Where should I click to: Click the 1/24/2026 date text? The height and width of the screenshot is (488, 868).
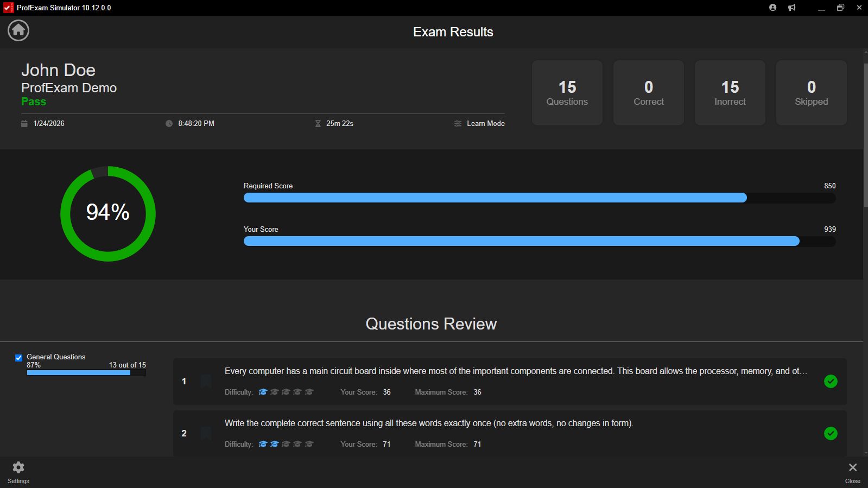pos(49,124)
